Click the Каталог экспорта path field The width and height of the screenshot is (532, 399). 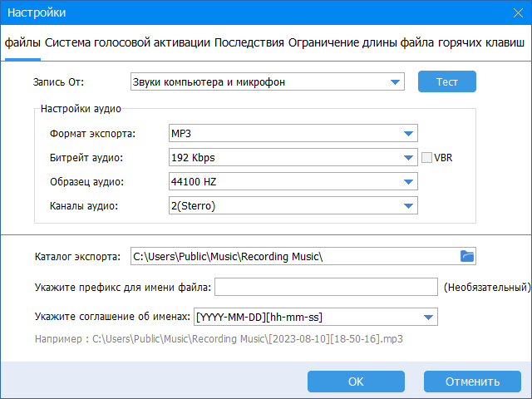pos(291,256)
